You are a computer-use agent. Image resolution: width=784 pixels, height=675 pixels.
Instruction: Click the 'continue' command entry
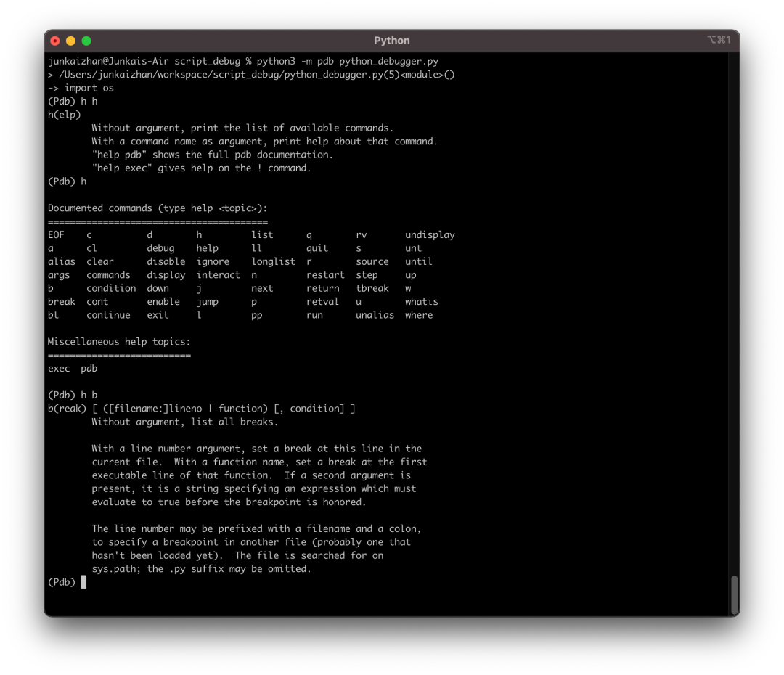[108, 315]
